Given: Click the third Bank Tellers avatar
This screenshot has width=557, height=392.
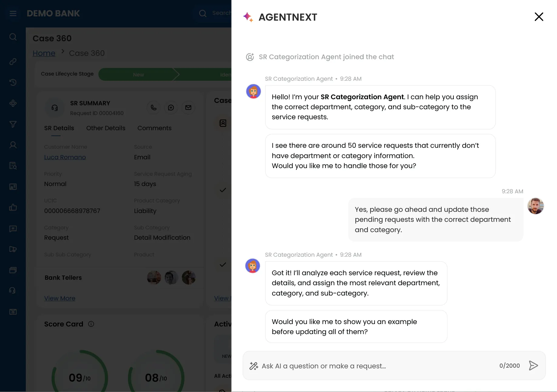Looking at the screenshot, I should click(x=189, y=278).
